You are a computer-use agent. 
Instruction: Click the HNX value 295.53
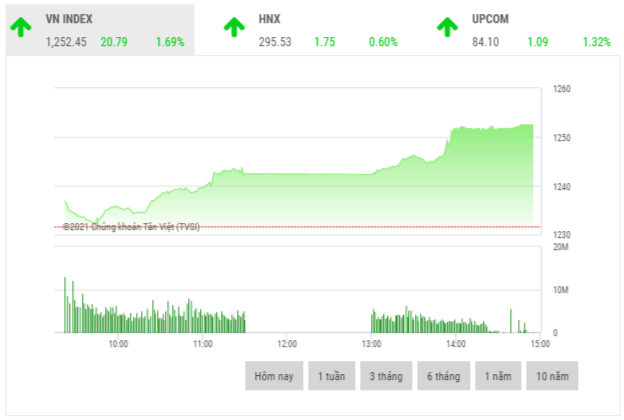[x=275, y=42]
